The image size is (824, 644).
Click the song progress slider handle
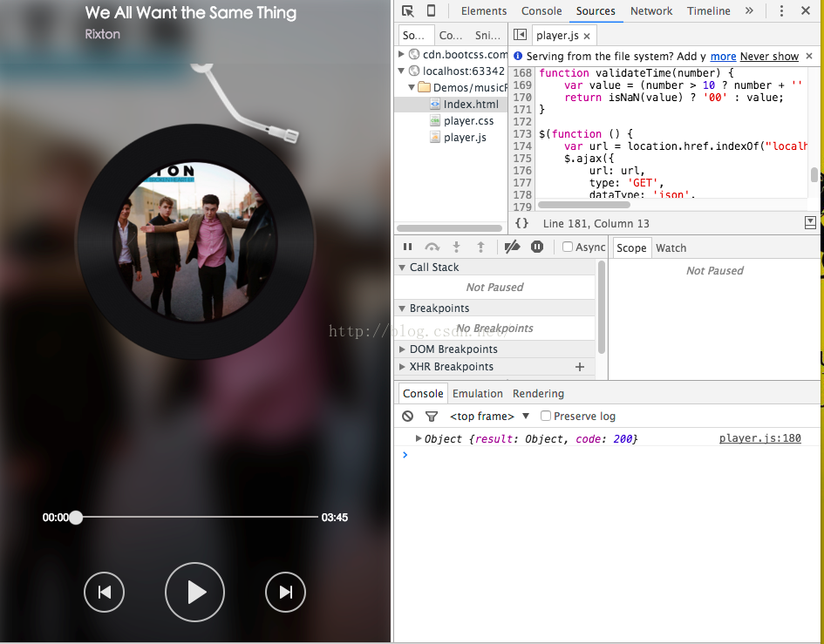(76, 518)
